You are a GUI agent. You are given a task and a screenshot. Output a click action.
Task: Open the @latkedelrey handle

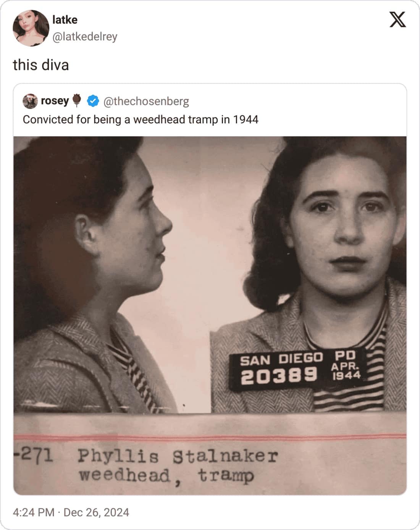pos(85,37)
